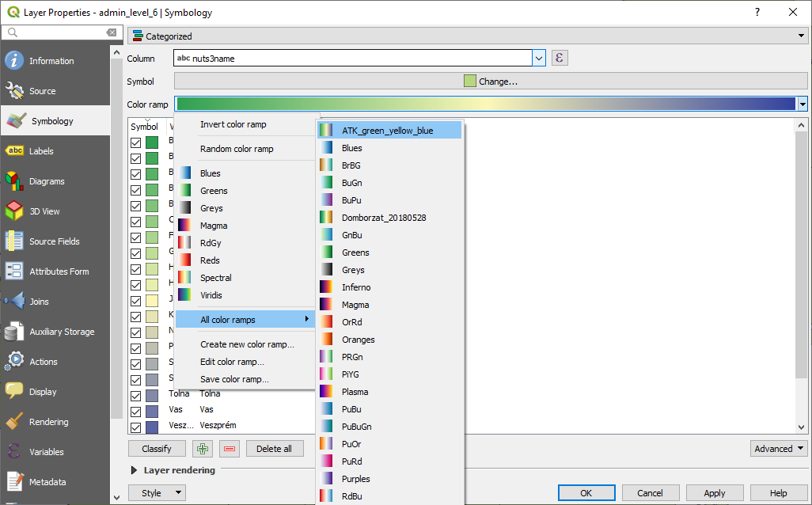Open the Labels abc icon
The height and width of the screenshot is (505, 812).
(x=14, y=150)
